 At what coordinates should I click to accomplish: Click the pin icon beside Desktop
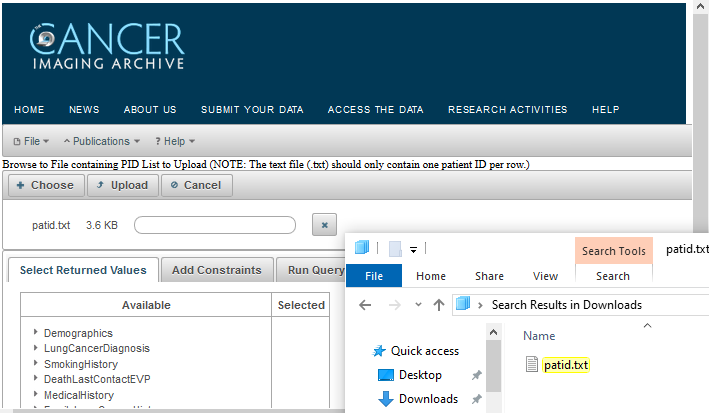tap(477, 375)
